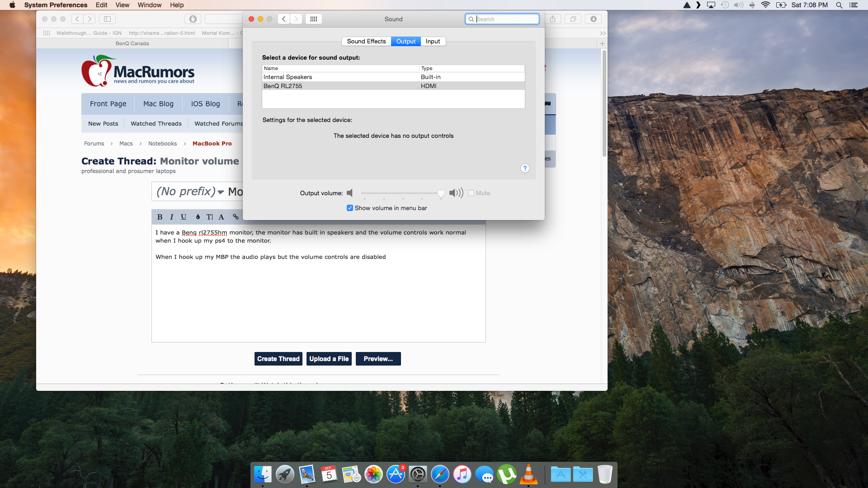
Task: Click the Wi-Fi menu bar icon
Action: tap(765, 5)
